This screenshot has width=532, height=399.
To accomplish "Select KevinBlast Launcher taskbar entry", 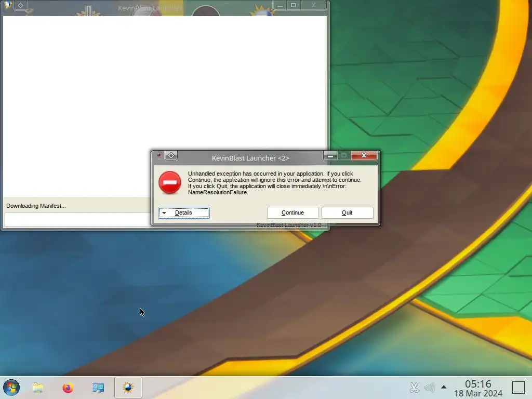I will (x=128, y=388).
